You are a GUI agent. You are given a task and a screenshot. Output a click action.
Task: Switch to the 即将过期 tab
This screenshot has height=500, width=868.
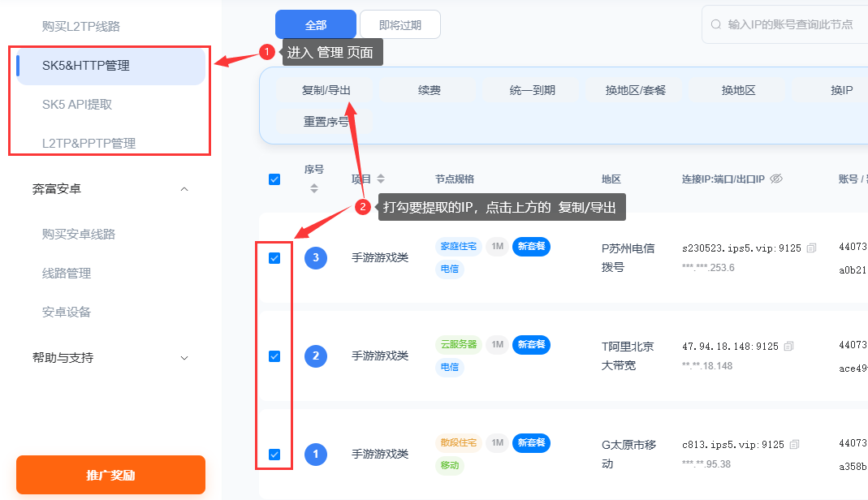point(400,25)
